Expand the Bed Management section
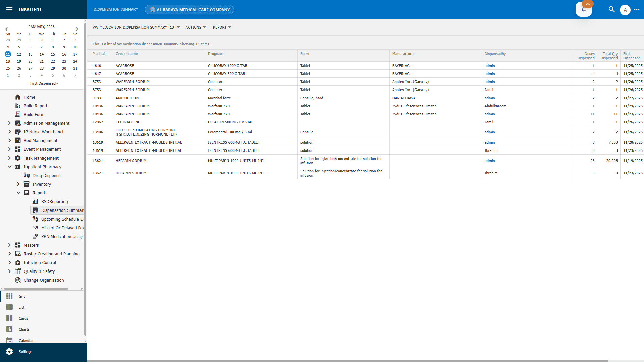 click(10, 140)
